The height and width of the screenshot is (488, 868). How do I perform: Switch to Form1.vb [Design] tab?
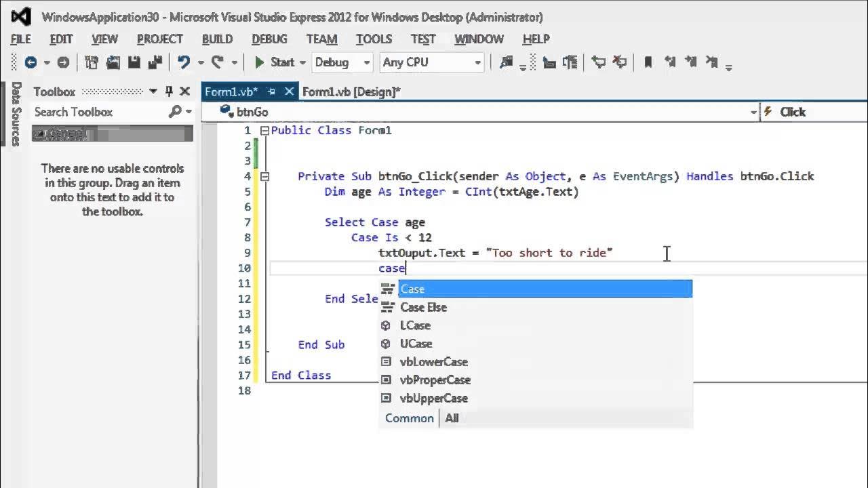point(351,91)
